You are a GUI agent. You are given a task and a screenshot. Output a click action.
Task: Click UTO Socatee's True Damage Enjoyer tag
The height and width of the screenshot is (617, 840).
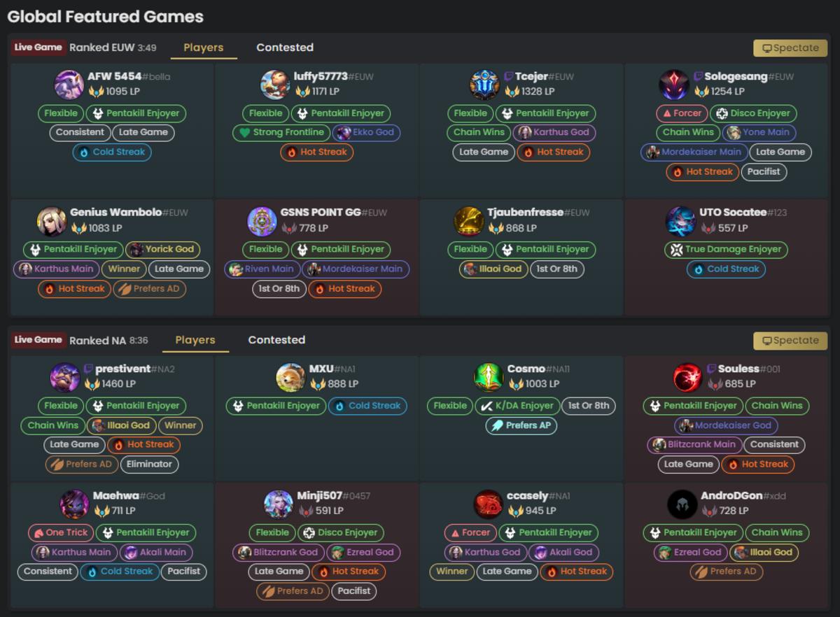(x=726, y=249)
